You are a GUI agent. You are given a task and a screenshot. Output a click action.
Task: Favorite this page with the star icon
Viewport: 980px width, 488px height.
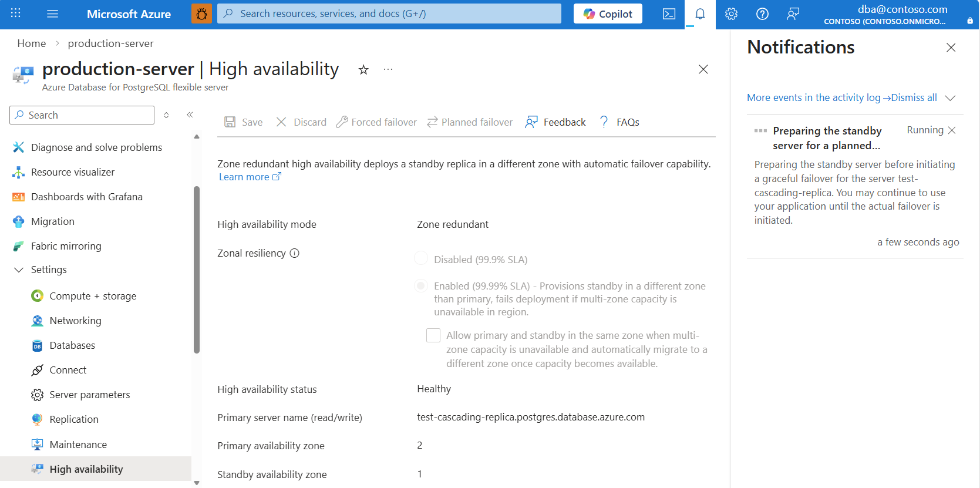coord(363,70)
